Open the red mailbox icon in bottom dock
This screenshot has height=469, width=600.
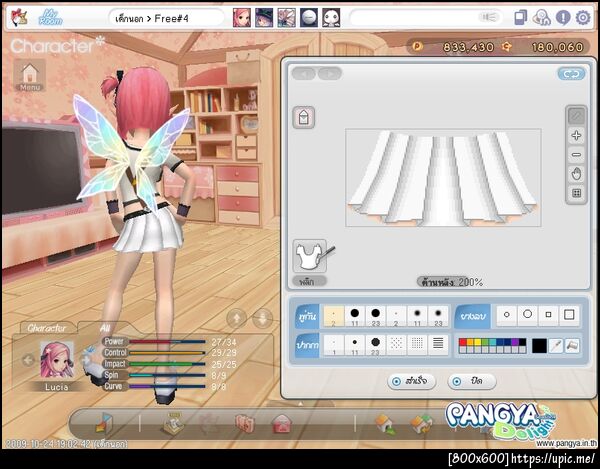click(282, 424)
